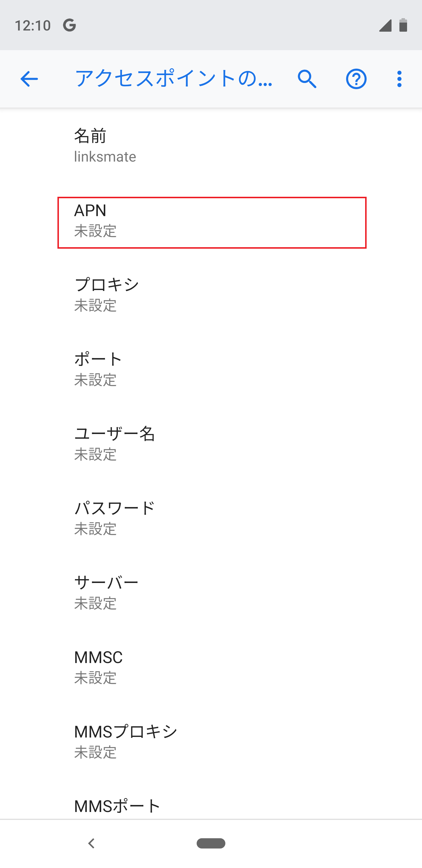This screenshot has width=422, height=868.
Task: Open the MMSプロキシ setting entry
Action: 211,741
